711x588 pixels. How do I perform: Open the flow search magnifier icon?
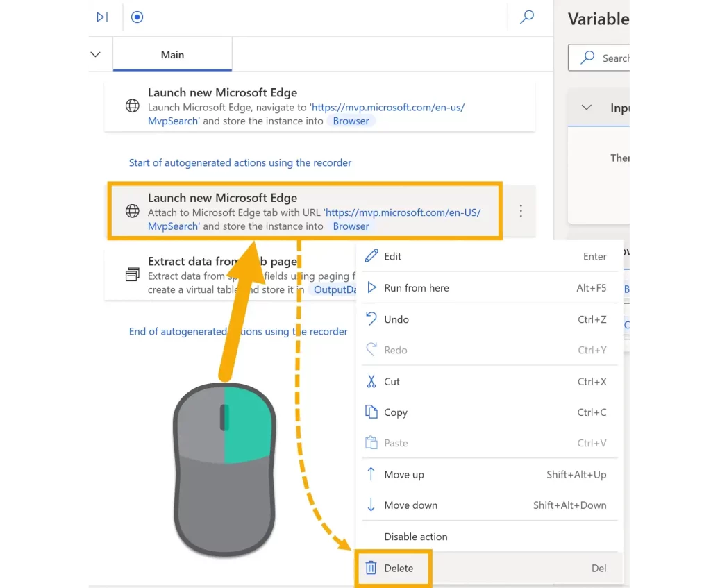coord(527,17)
